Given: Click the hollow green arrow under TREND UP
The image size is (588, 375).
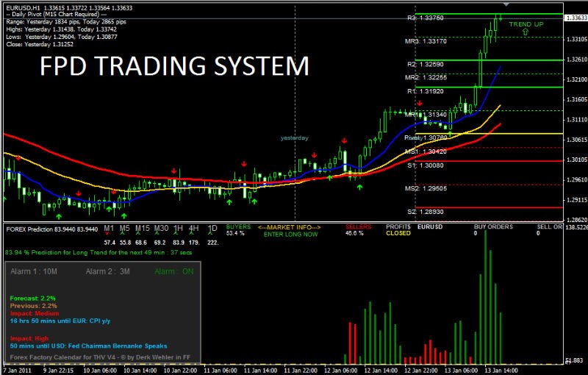Looking at the screenshot, I should 526,32.
